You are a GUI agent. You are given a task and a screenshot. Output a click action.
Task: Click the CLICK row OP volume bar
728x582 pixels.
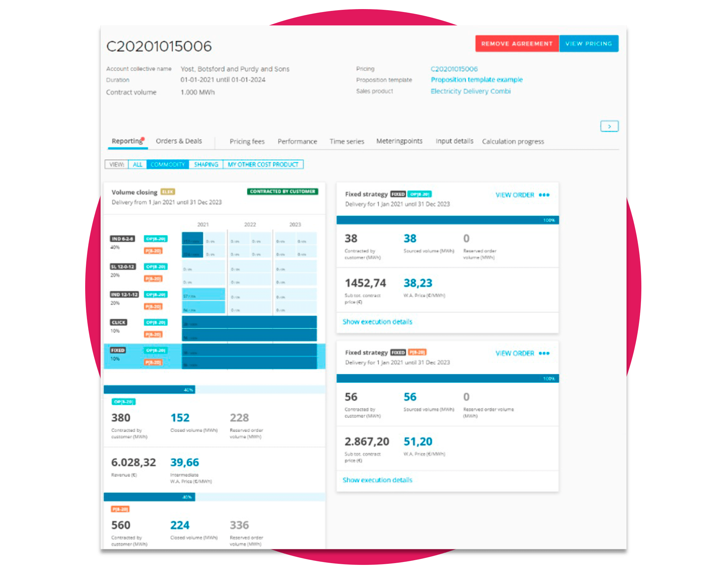coord(249,322)
